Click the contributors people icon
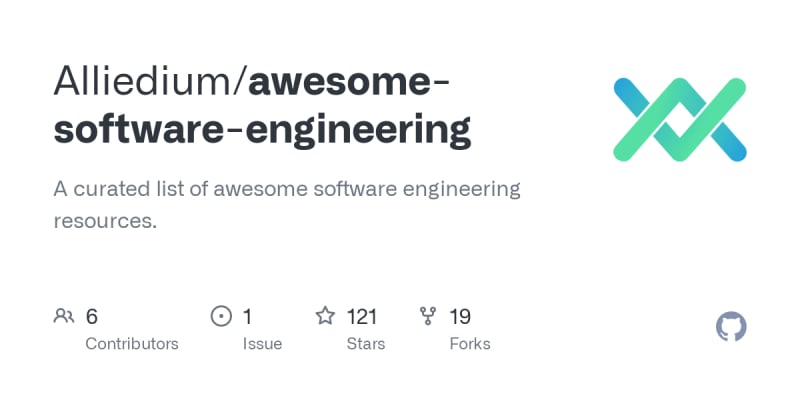This screenshot has height=400, width=800. coord(64,317)
